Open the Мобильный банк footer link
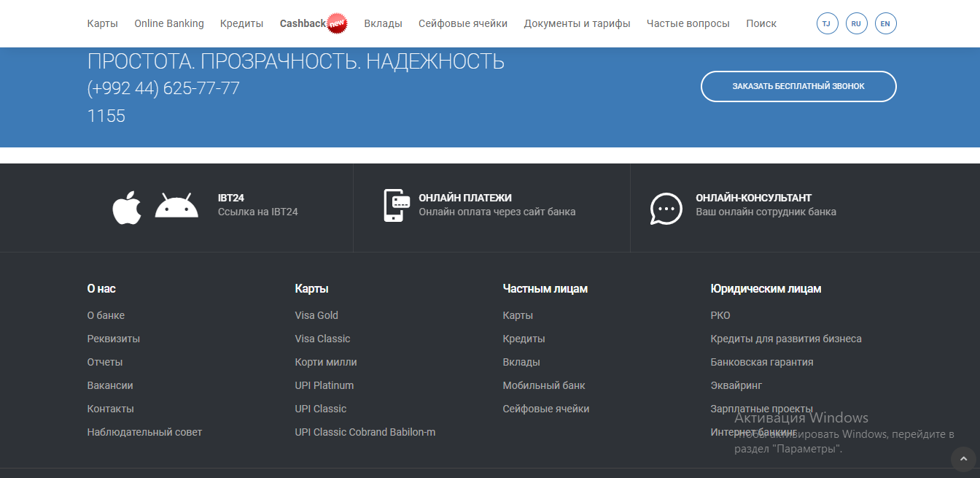980x478 pixels. pyautogui.click(x=544, y=385)
